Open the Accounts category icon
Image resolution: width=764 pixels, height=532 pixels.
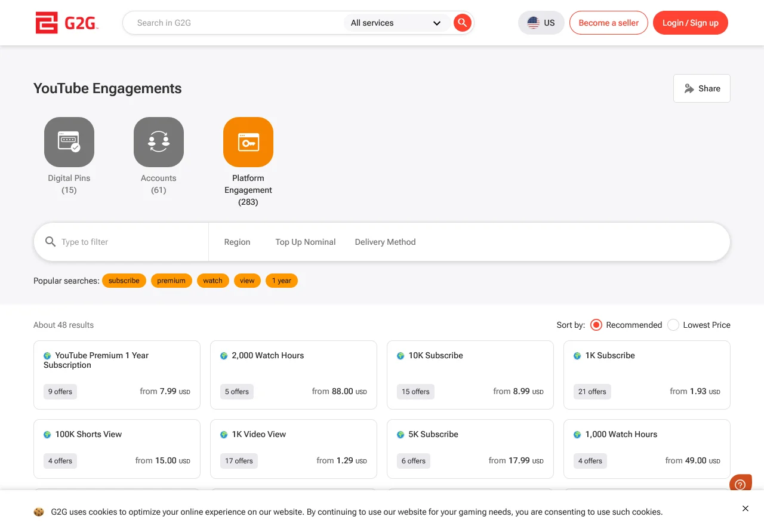[159, 142]
